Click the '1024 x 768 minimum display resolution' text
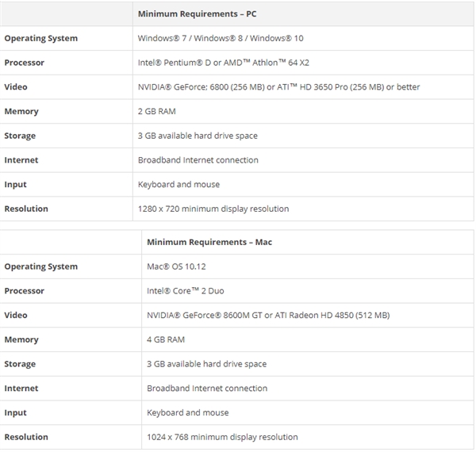The image size is (476, 452). (222, 437)
